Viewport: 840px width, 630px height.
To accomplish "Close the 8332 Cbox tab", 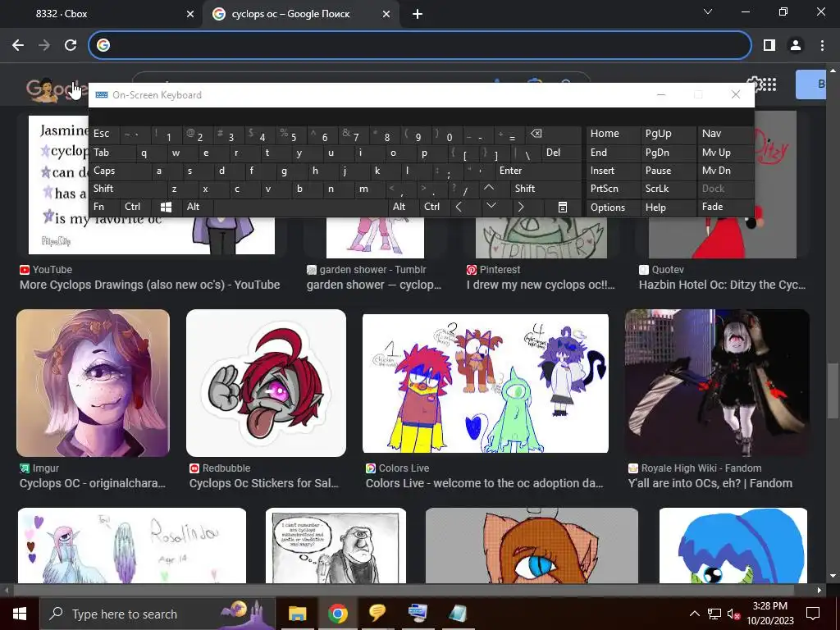I will [190, 14].
